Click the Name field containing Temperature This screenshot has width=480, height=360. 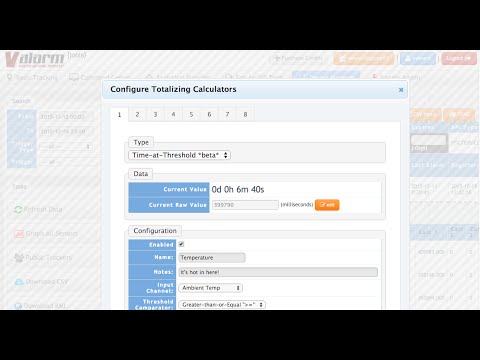coord(212,257)
